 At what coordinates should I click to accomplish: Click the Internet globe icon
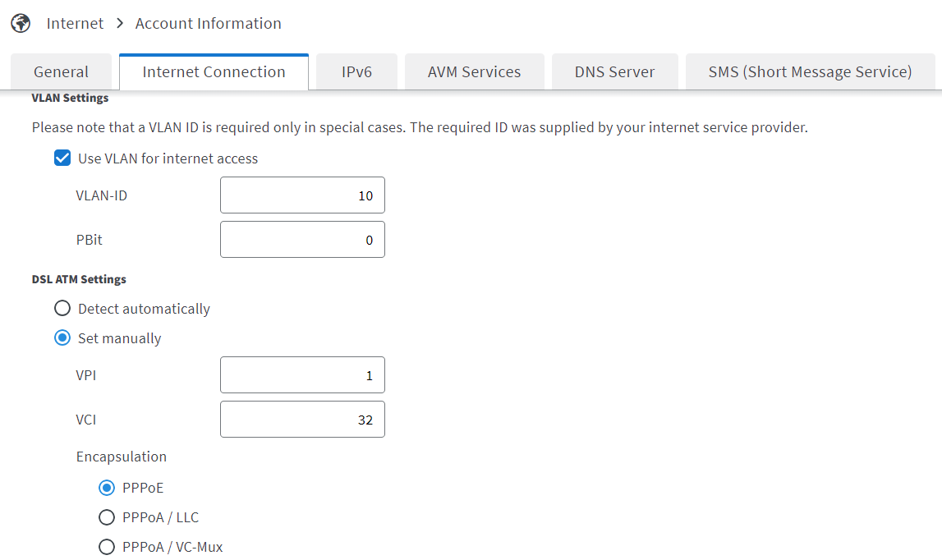coord(21,23)
